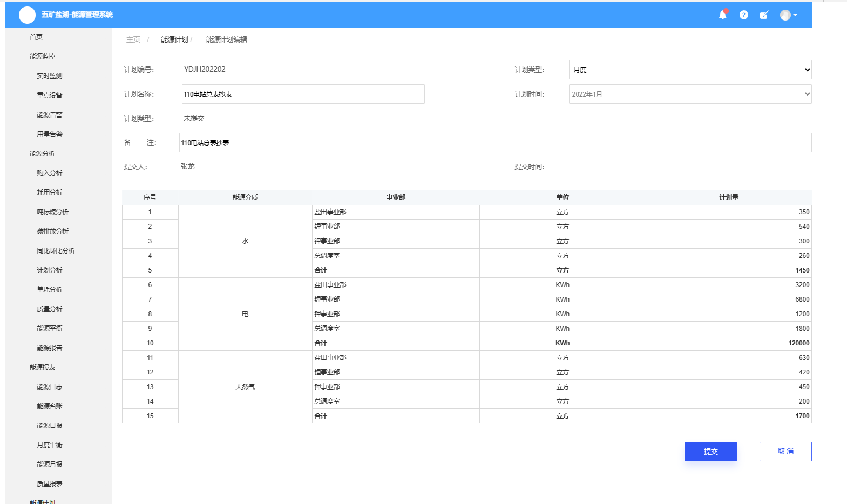Click the 序号 column header
The height and width of the screenshot is (504, 847).
click(150, 197)
